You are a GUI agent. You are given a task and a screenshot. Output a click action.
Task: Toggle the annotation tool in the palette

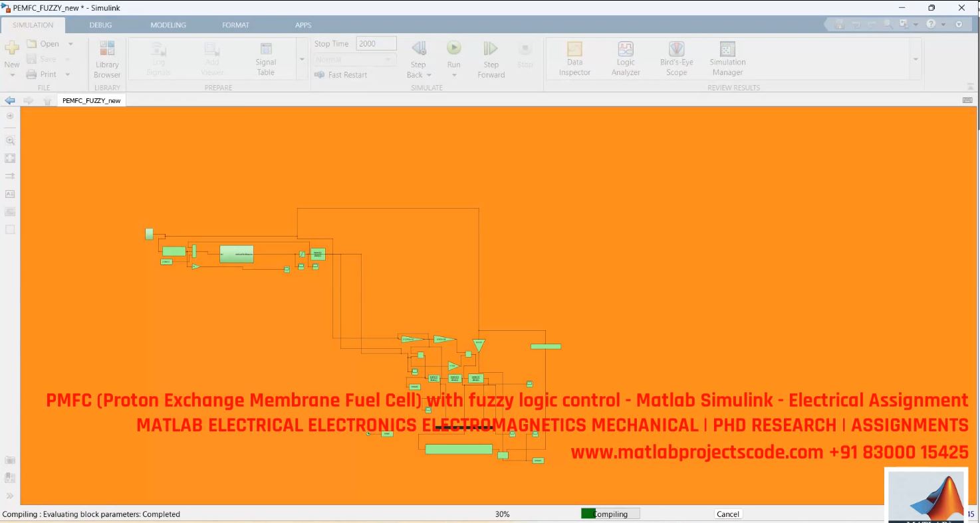click(10, 193)
